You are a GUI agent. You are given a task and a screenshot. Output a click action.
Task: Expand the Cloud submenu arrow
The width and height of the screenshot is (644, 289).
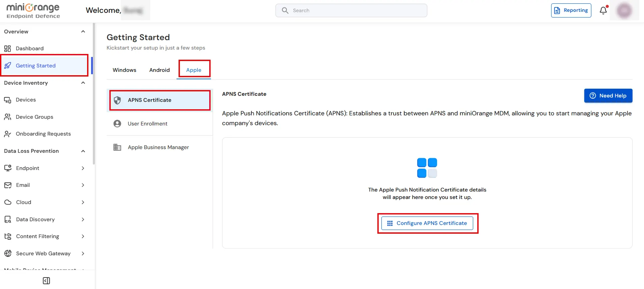[x=83, y=202]
